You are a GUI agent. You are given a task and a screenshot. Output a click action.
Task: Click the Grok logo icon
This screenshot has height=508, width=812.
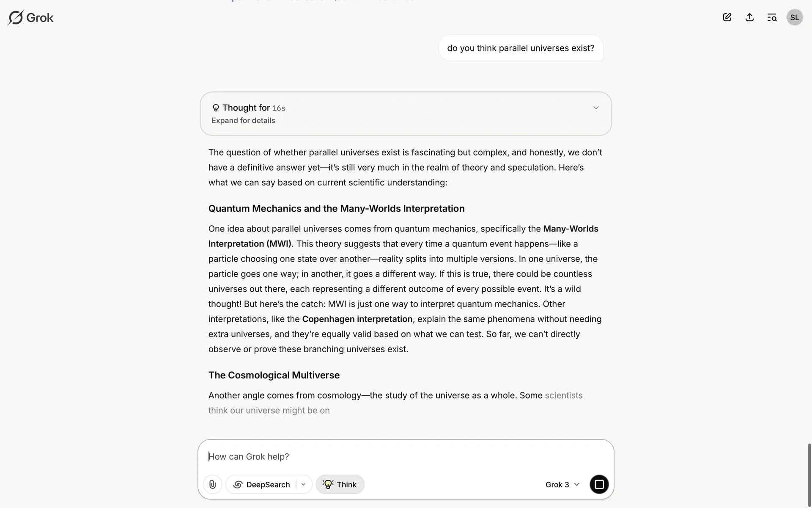pyautogui.click(x=16, y=18)
